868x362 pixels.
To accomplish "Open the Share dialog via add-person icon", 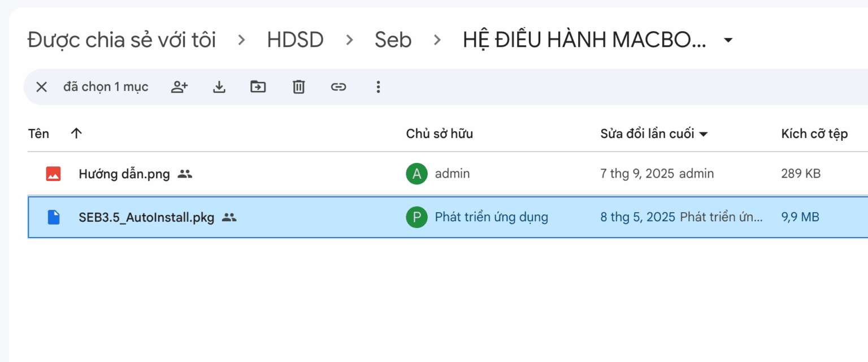I will [x=179, y=87].
